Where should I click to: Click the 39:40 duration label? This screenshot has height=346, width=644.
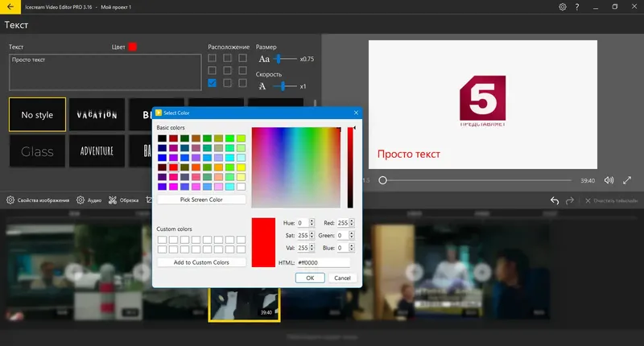point(588,180)
